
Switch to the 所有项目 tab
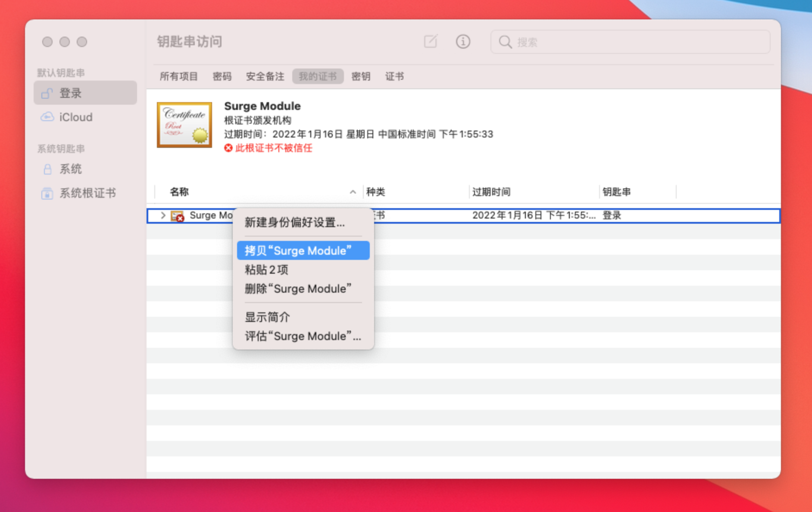tap(179, 76)
